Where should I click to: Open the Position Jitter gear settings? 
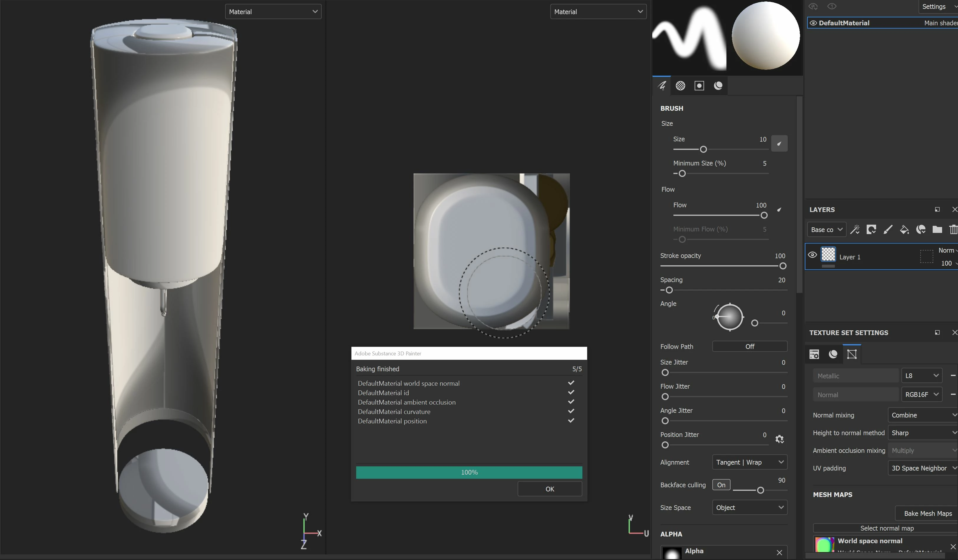click(779, 439)
